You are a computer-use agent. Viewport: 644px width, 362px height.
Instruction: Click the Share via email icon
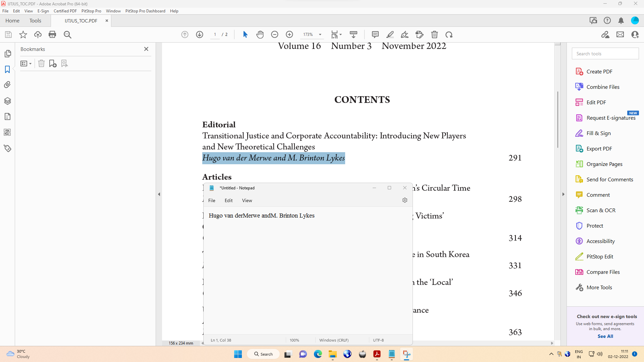pyautogui.click(x=620, y=35)
